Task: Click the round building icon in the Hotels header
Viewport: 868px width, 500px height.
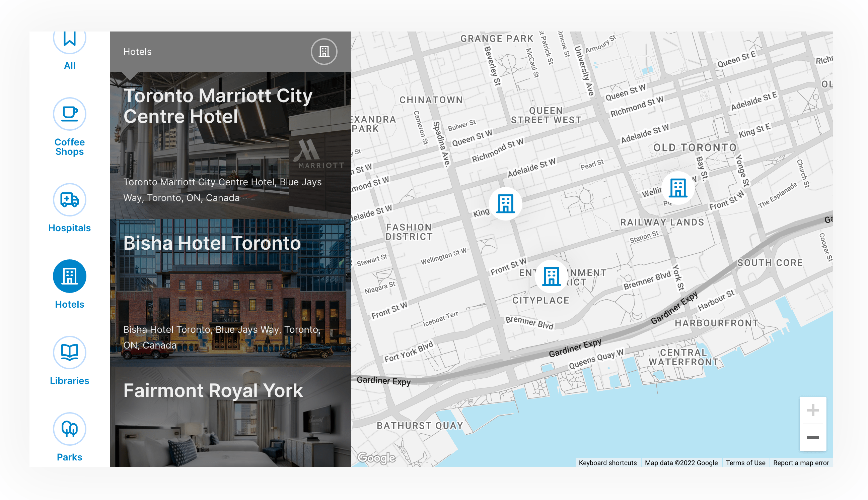Action: (x=324, y=52)
